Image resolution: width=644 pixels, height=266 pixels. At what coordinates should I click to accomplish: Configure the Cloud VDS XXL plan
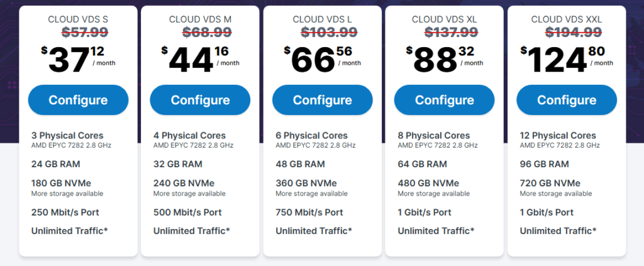pos(566,100)
